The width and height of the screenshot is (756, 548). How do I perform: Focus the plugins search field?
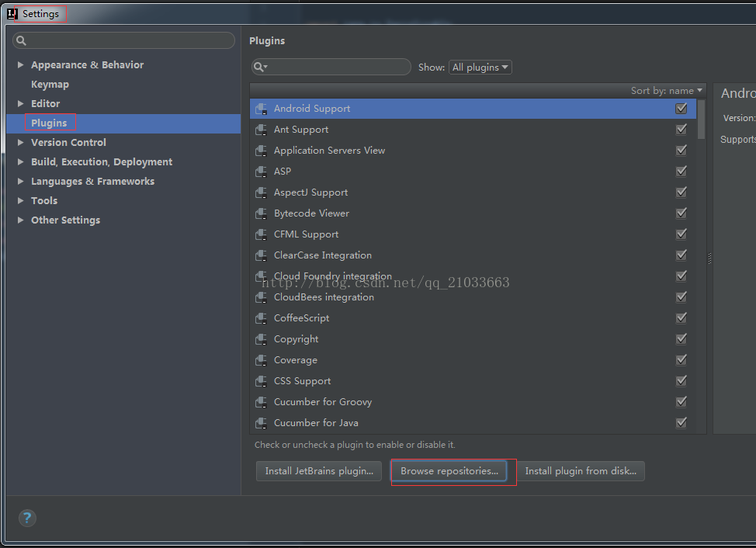[331, 67]
